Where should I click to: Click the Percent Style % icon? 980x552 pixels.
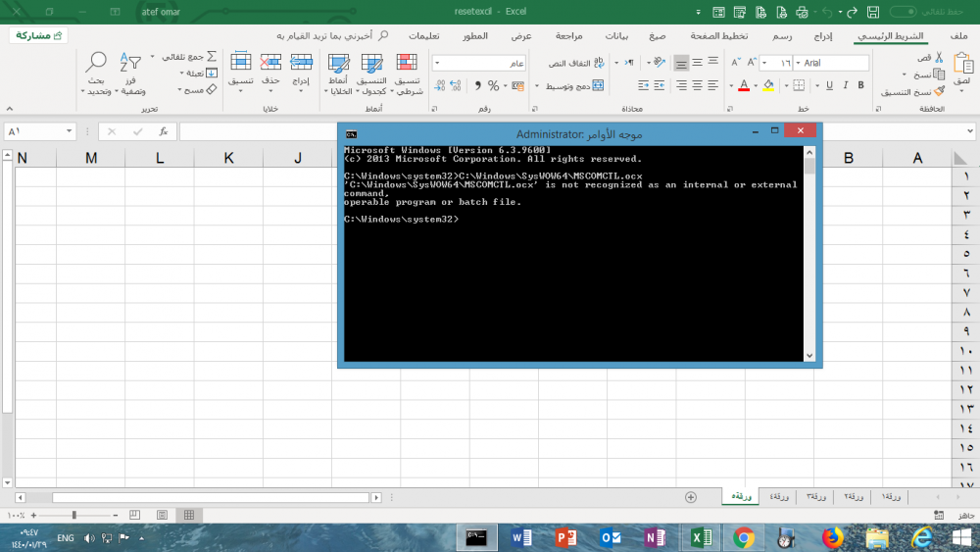494,85
